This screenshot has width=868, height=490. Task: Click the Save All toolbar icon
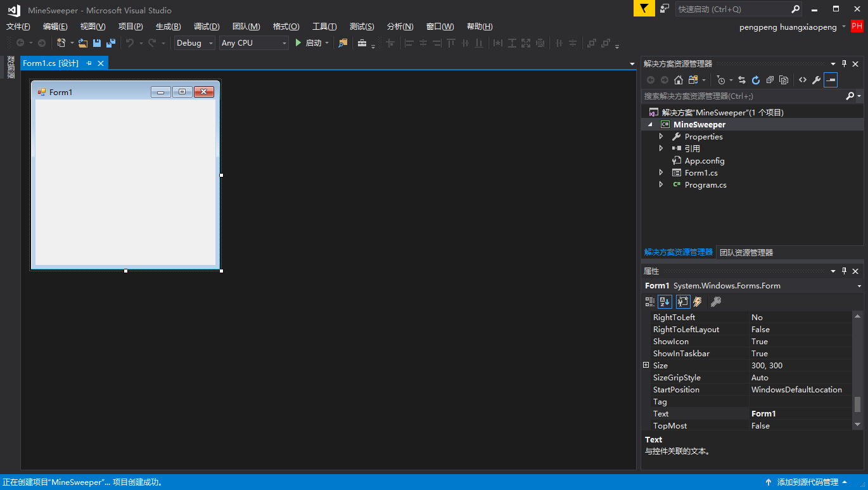[111, 43]
